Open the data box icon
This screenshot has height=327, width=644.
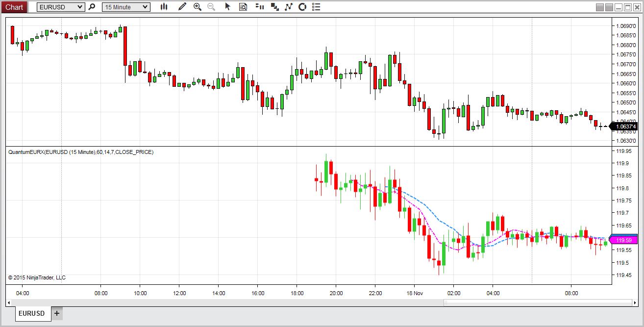click(243, 7)
